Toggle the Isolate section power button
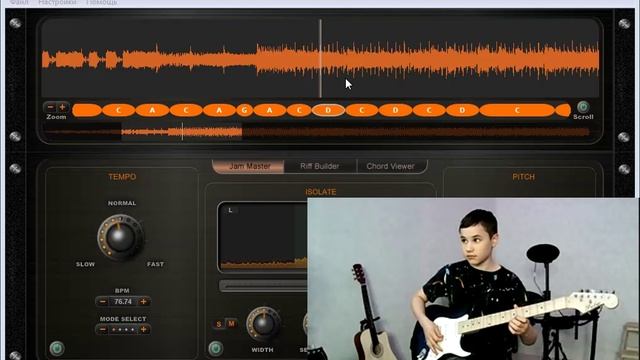 click(216, 348)
